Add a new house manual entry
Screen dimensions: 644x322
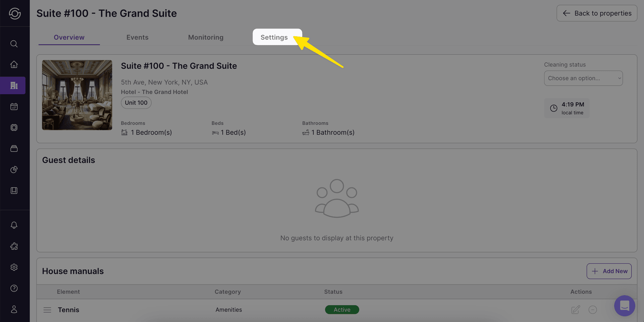(x=609, y=271)
